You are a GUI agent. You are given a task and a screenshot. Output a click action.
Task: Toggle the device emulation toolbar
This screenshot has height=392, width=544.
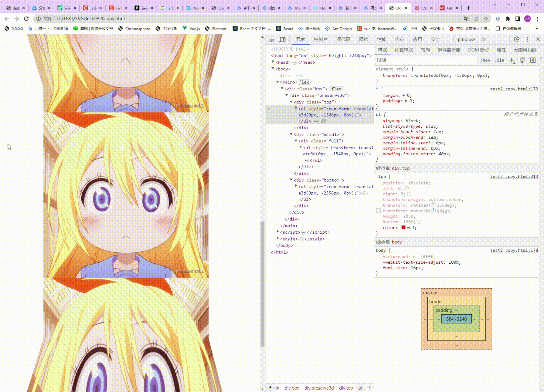[282, 39]
